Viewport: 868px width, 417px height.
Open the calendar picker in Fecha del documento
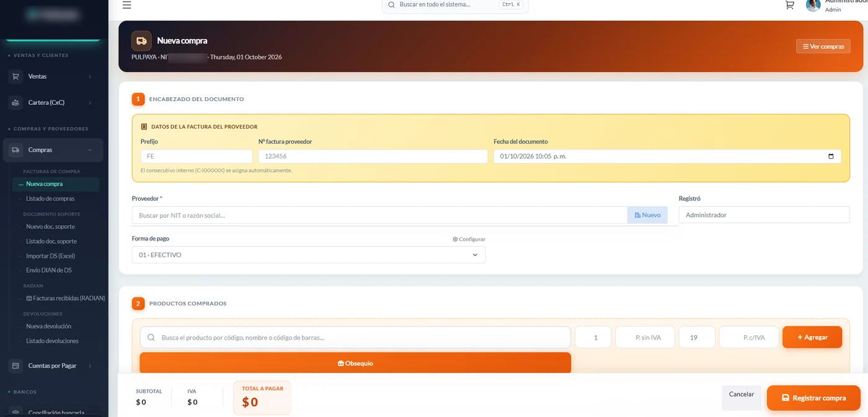[x=831, y=156]
